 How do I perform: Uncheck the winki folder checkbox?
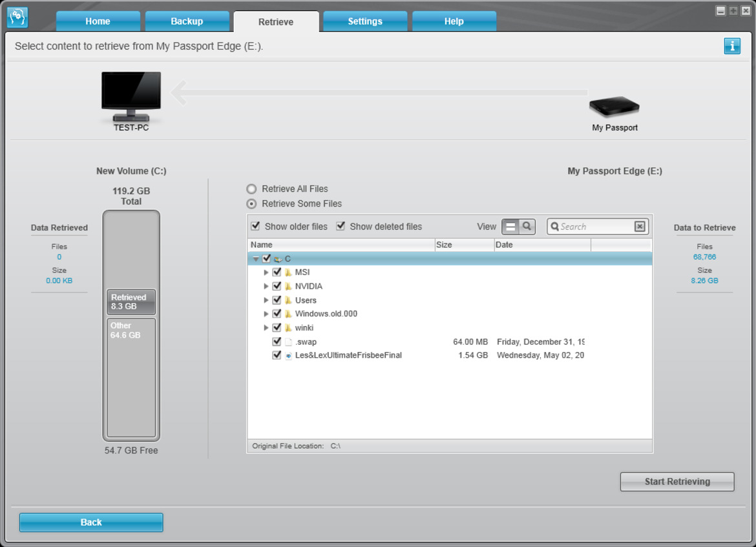(277, 327)
